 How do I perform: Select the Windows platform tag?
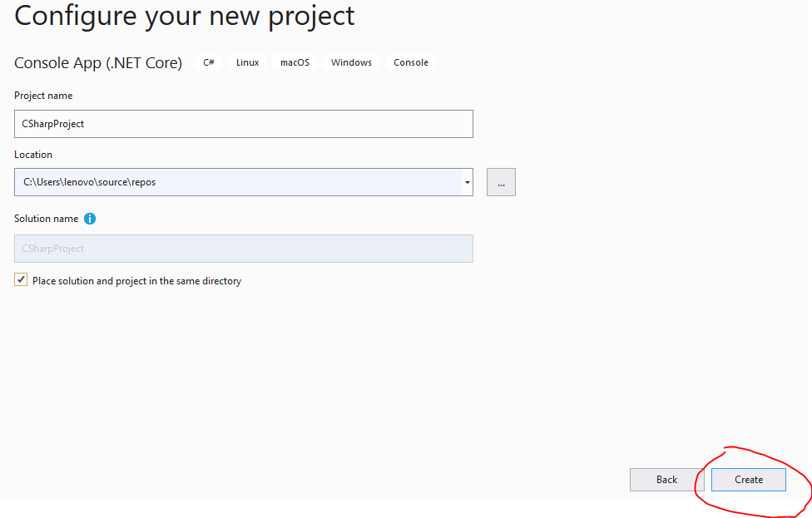click(351, 62)
